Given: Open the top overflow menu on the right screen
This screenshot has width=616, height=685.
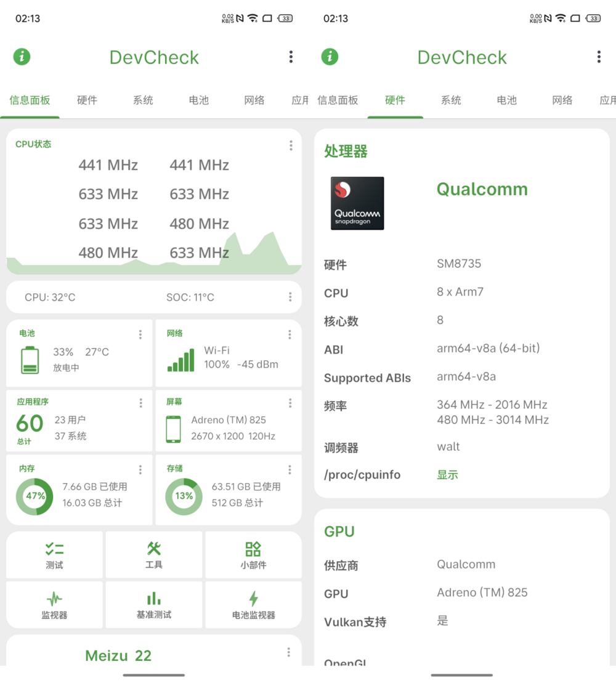Looking at the screenshot, I should pyautogui.click(x=599, y=57).
